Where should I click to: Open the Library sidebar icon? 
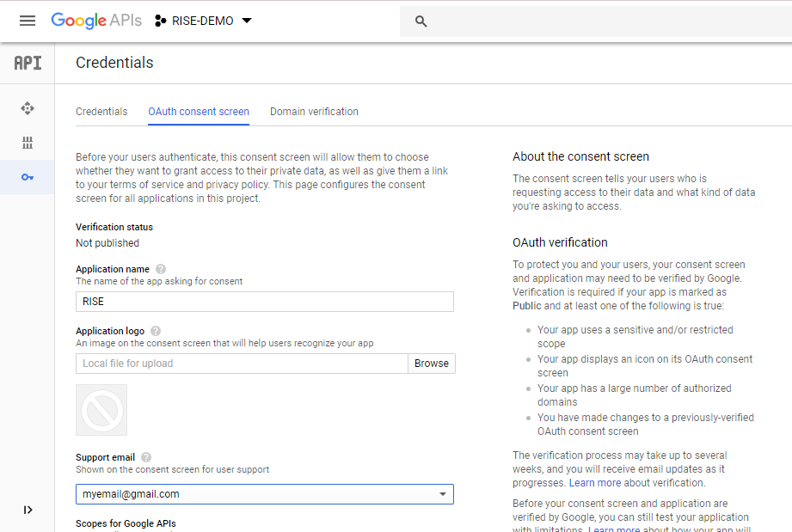point(28,143)
